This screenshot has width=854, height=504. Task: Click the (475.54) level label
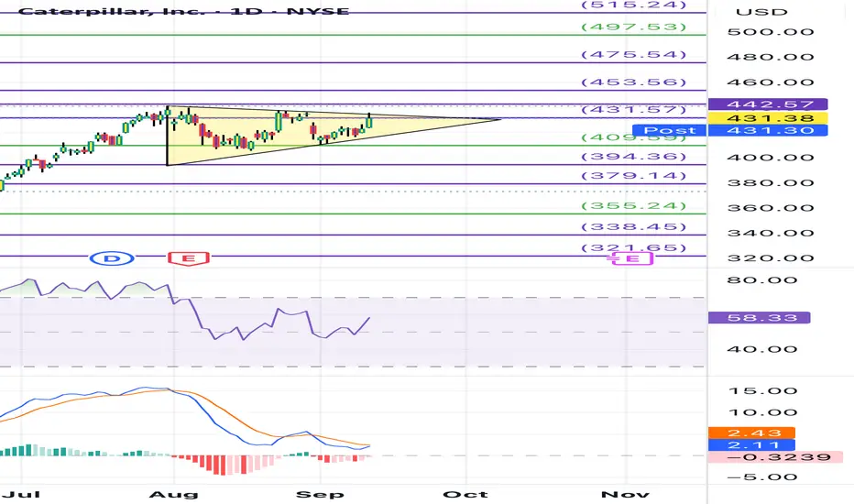pyautogui.click(x=633, y=54)
